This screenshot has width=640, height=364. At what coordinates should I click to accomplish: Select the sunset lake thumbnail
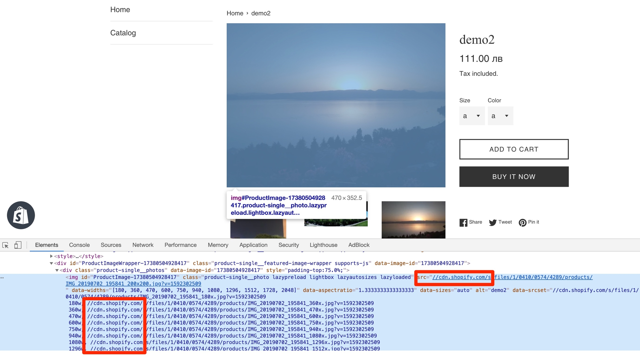pos(413,220)
